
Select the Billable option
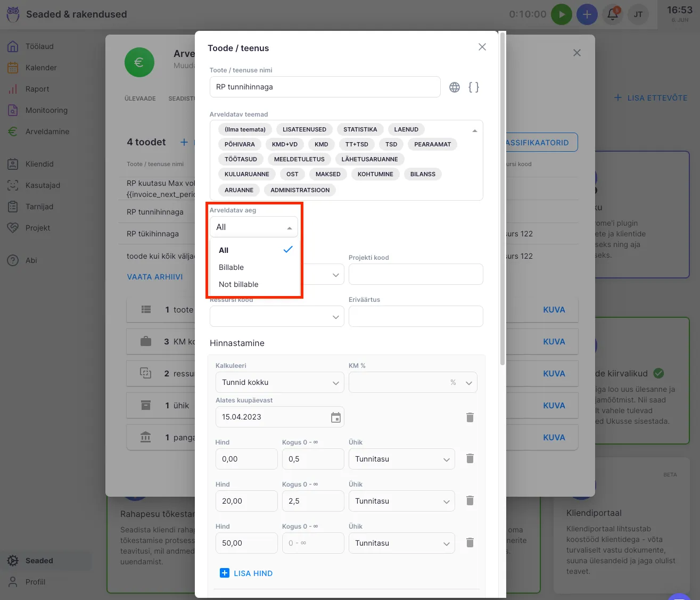[x=232, y=267]
